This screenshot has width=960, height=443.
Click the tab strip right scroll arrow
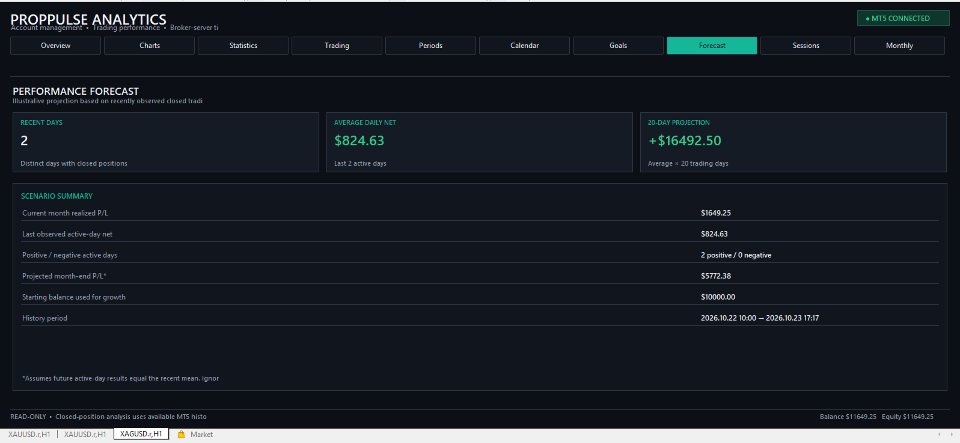tap(951, 434)
